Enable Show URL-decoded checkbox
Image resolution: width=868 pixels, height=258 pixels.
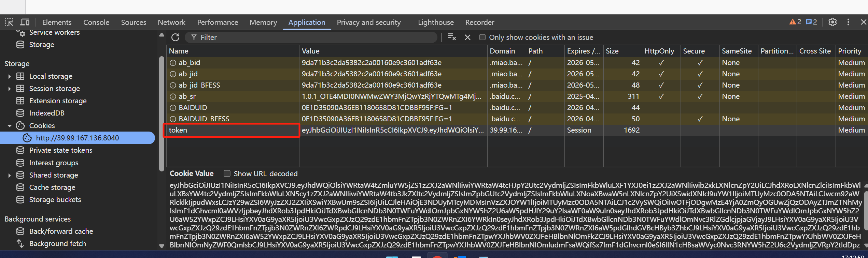point(227,173)
